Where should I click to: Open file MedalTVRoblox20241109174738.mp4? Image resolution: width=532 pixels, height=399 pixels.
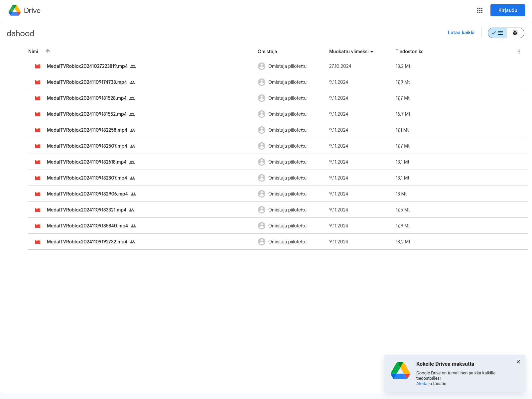(87, 82)
